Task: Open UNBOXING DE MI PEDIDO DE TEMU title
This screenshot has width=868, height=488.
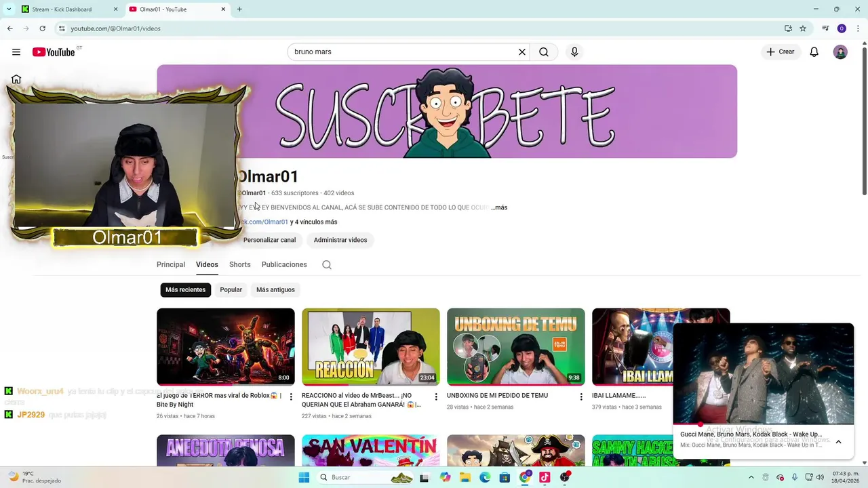Action: pos(497,396)
